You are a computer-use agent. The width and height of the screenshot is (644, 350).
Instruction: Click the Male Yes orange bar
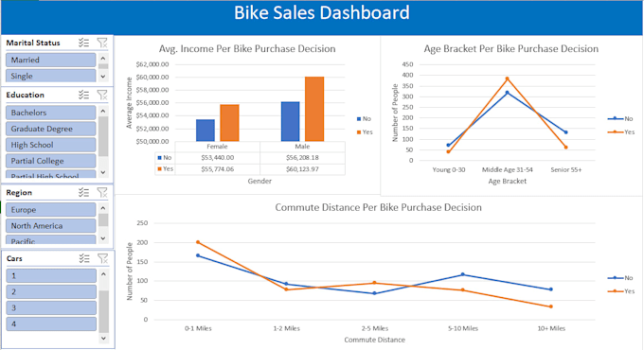314,109
